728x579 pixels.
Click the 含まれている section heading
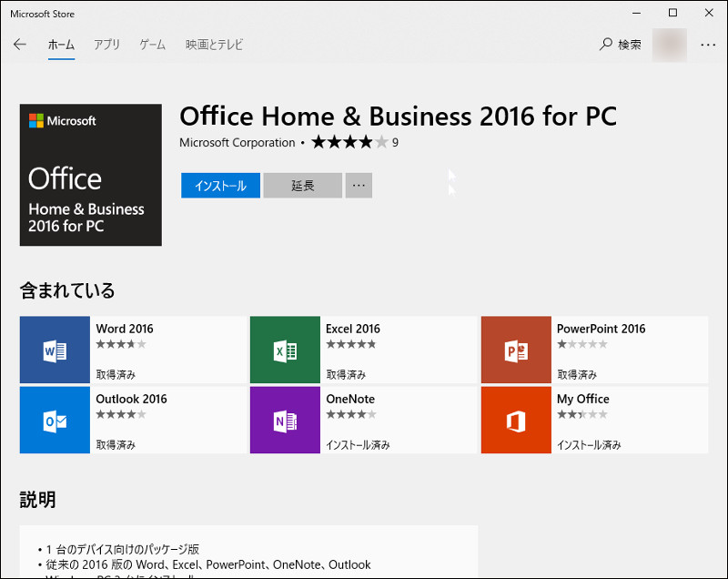pyautogui.click(x=67, y=290)
